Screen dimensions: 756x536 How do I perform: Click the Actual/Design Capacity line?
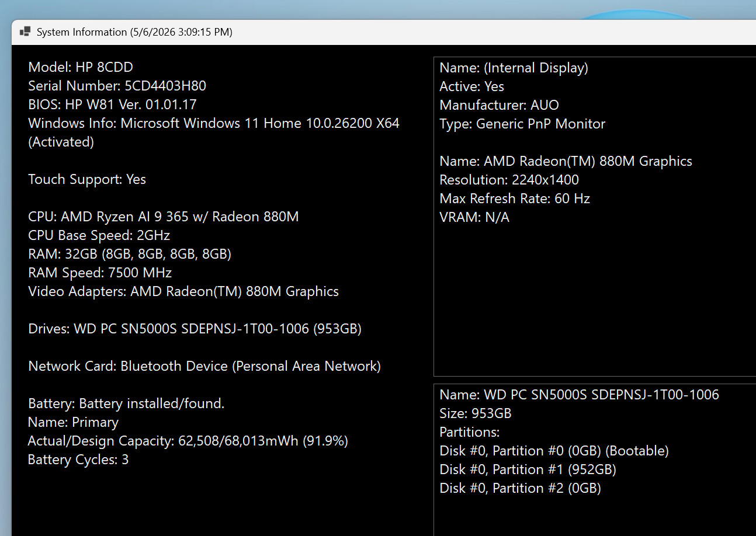click(188, 441)
